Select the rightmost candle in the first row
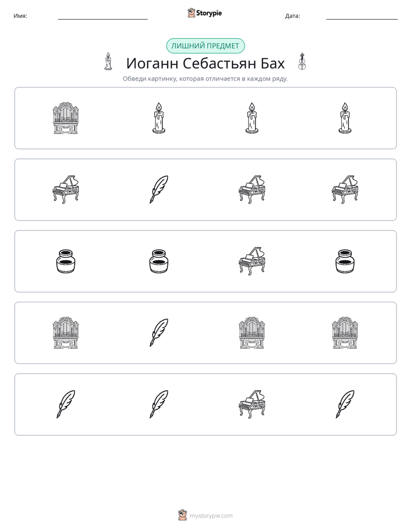 345,118
